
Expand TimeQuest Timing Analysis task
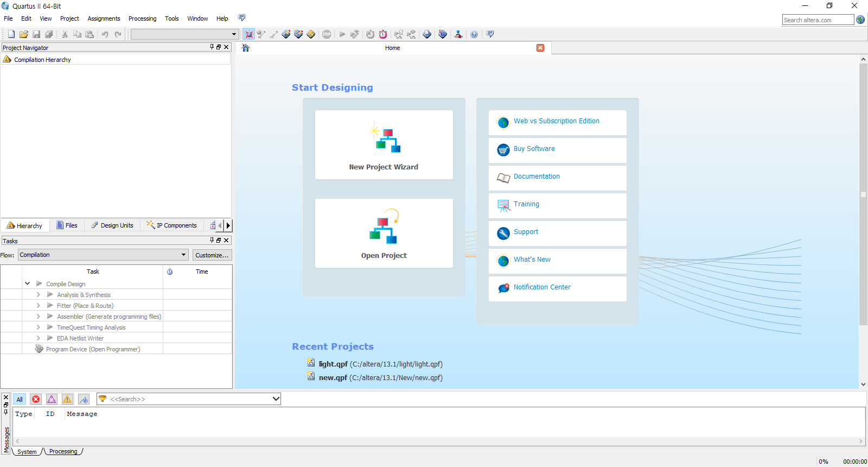coord(39,327)
